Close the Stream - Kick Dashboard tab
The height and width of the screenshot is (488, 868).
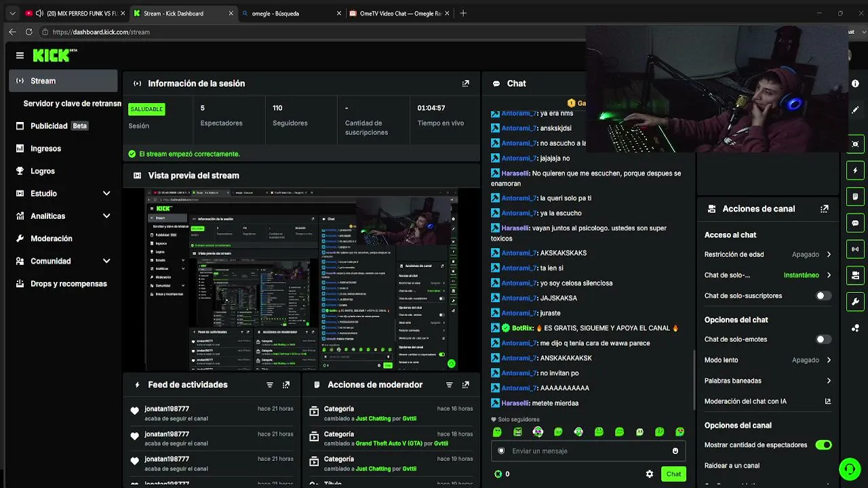[x=231, y=14]
